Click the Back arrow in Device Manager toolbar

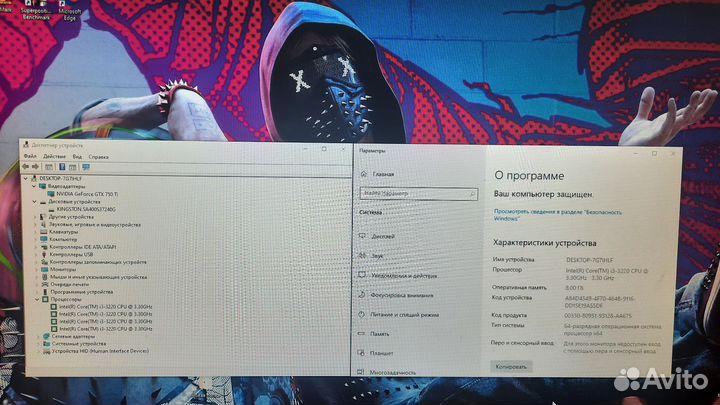coord(26,167)
